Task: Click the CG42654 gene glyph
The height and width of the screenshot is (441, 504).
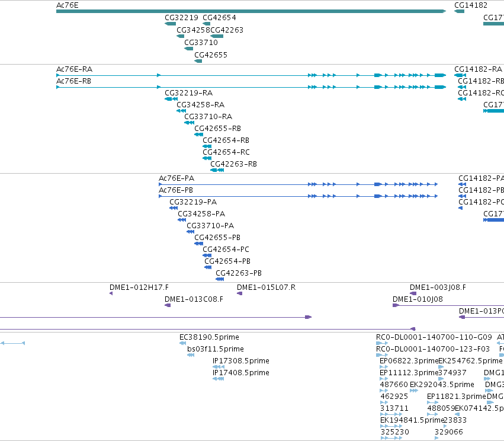Action: coord(206,24)
